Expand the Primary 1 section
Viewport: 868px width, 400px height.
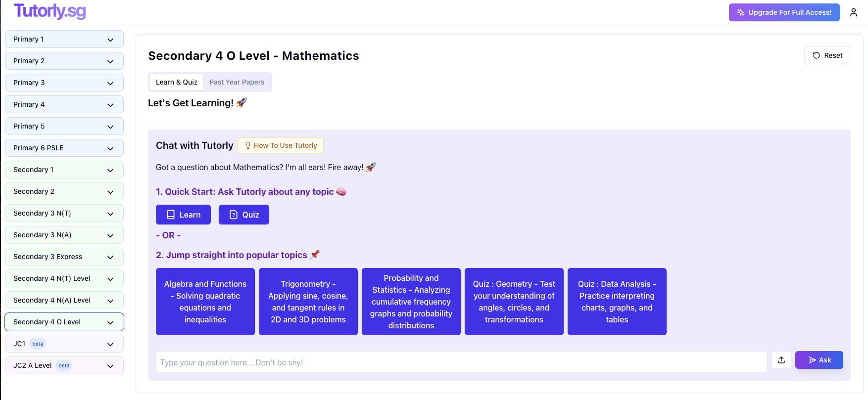[64, 39]
